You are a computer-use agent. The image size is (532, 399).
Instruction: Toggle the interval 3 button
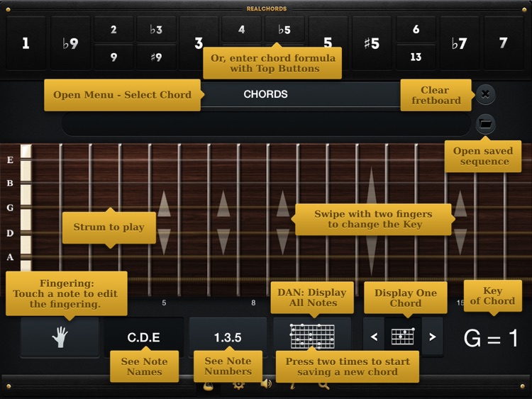(199, 43)
